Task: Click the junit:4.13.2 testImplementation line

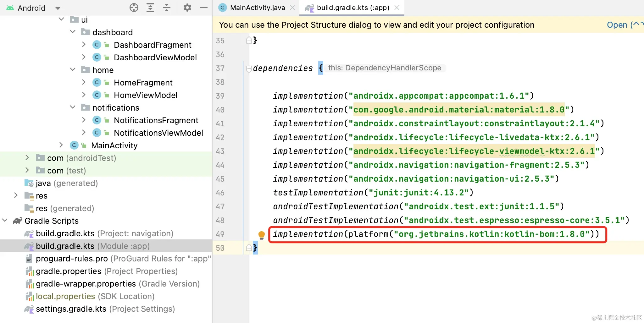Action: pyautogui.click(x=373, y=193)
